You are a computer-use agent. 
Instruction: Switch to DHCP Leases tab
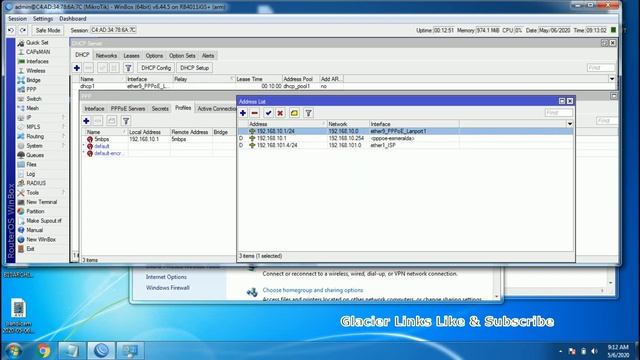[131, 56]
